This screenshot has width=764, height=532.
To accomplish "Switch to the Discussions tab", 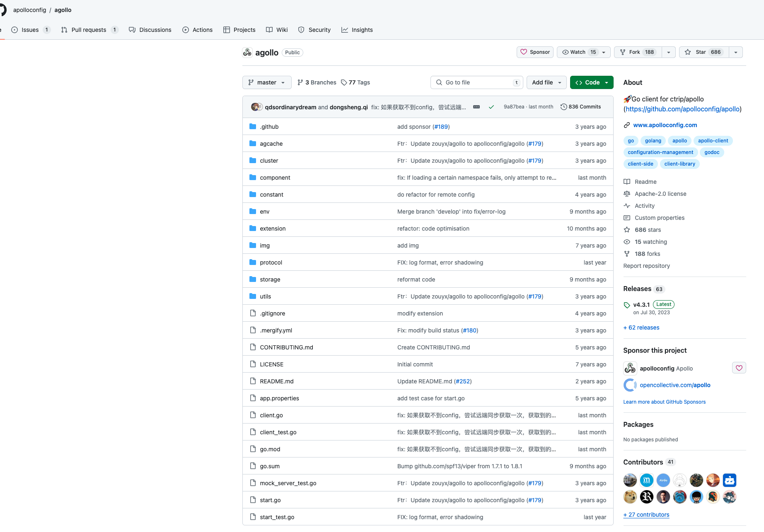I will (150, 30).
